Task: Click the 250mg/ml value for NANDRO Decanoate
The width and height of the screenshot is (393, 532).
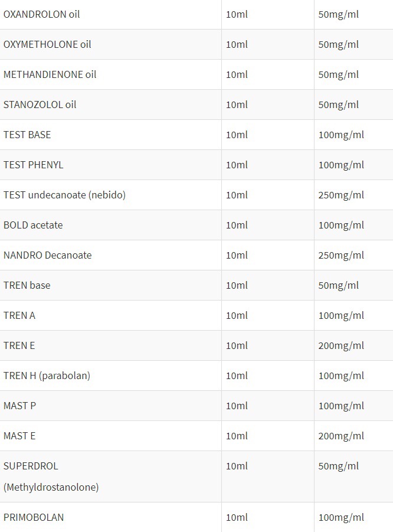Action: (341, 255)
